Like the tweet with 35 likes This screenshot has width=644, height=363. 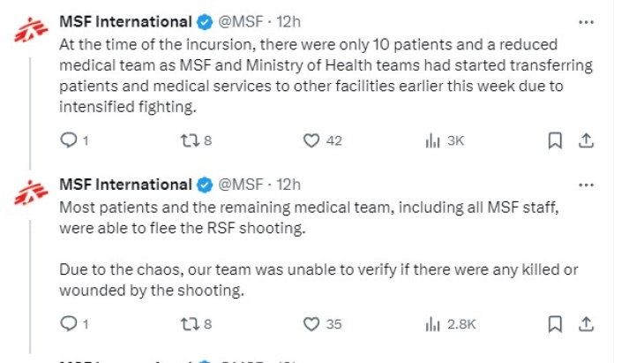pyautogui.click(x=311, y=324)
